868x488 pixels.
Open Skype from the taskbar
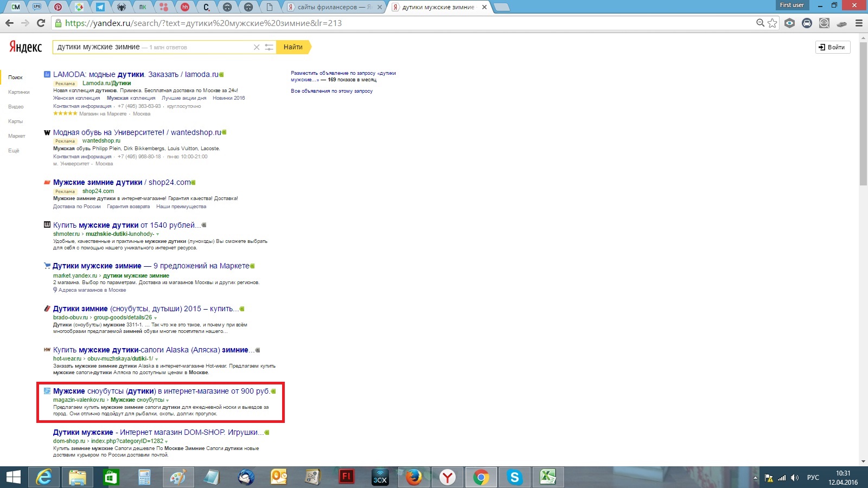click(514, 477)
